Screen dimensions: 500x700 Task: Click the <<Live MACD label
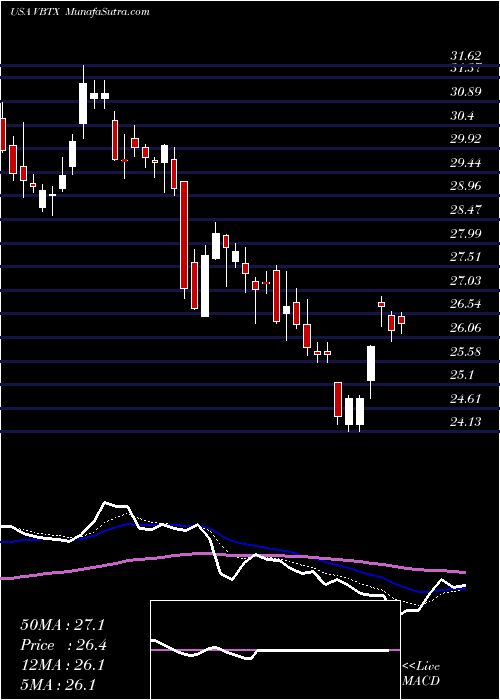421,674
